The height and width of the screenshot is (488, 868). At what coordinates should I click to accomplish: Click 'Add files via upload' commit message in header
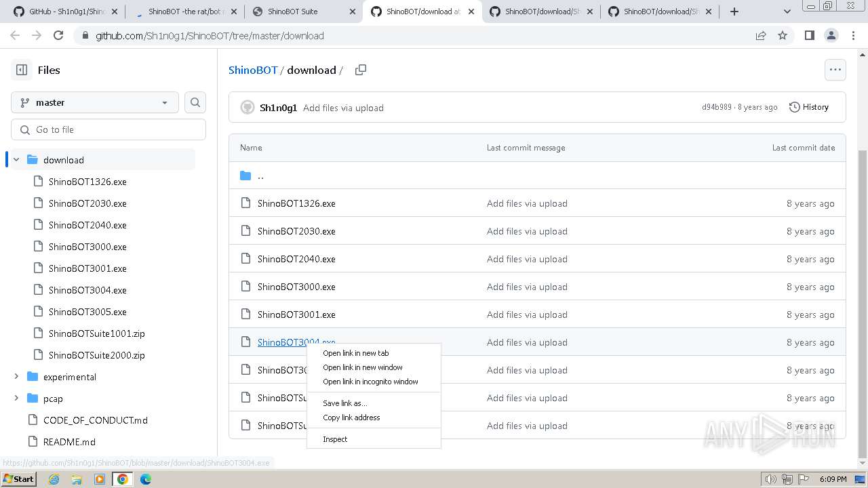343,108
